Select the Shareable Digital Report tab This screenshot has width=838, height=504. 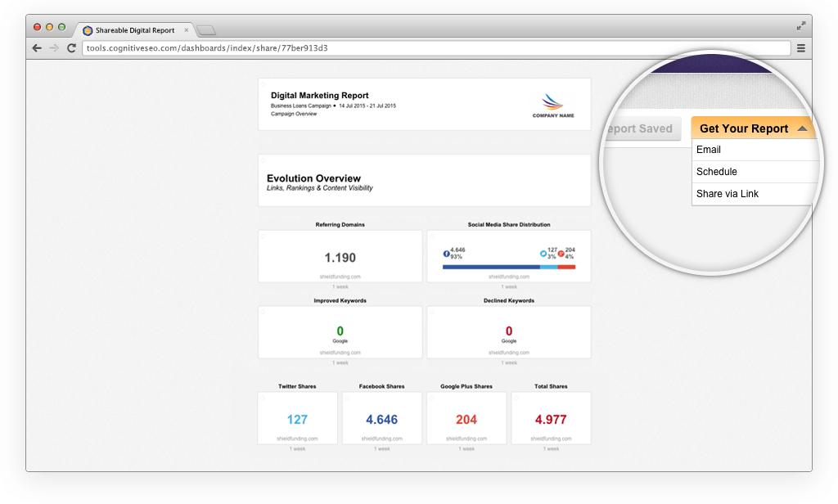click(x=135, y=30)
